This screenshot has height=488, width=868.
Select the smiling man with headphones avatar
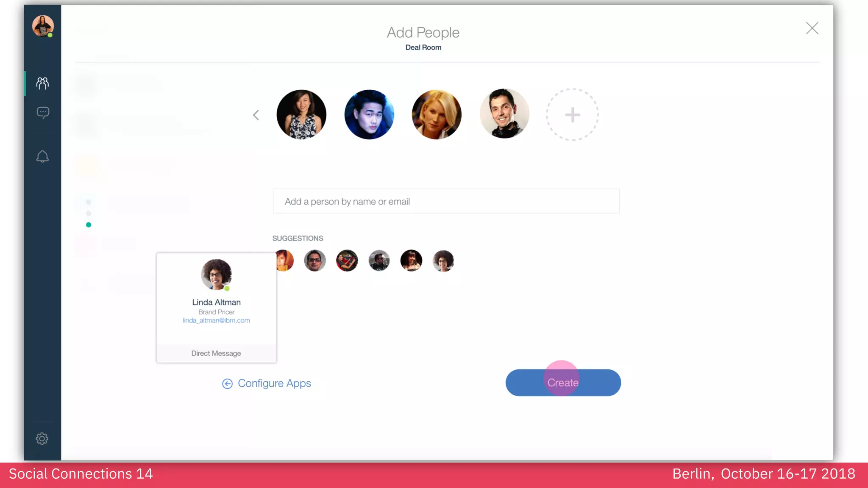point(504,114)
